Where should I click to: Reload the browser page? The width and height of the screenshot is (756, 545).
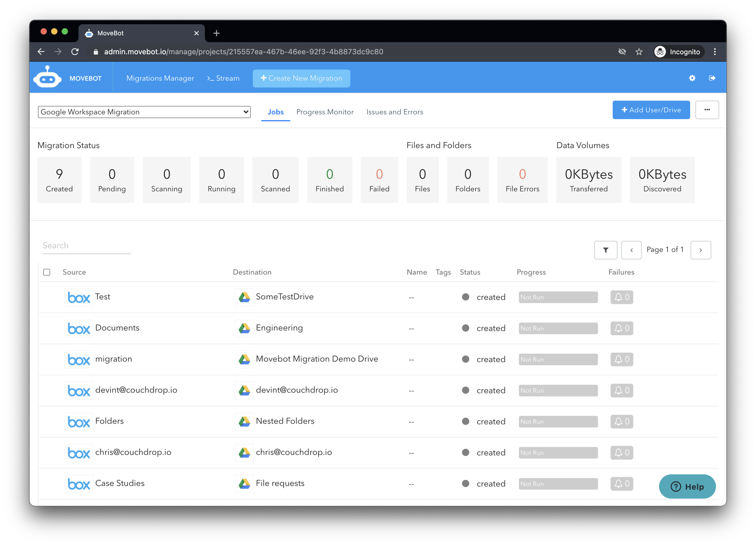coord(75,52)
